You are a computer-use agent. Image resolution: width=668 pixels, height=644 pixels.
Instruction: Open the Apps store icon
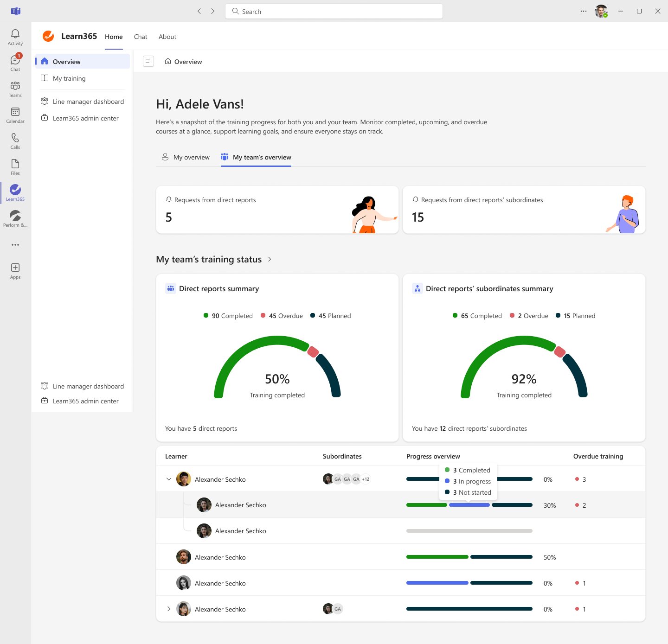pos(15,270)
